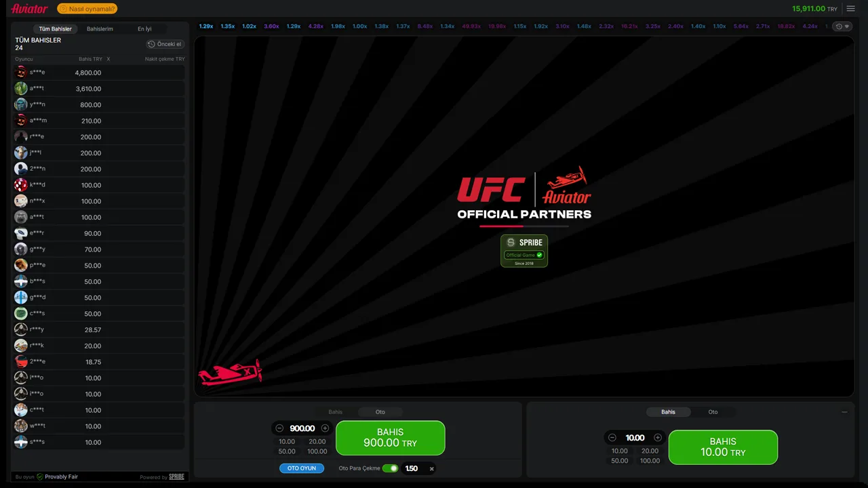Click the 8.48x round result
This screenshot has height=488, width=868.
pyautogui.click(x=425, y=26)
